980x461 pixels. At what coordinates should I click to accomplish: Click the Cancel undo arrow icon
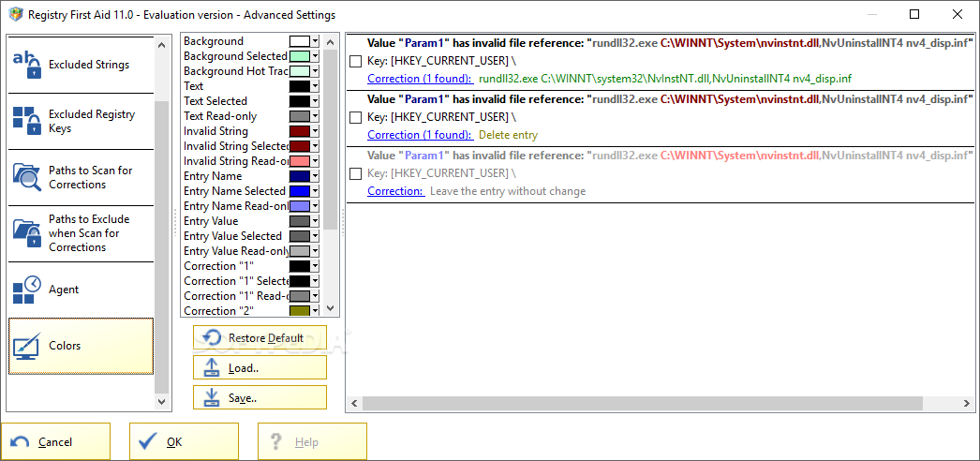(20, 442)
